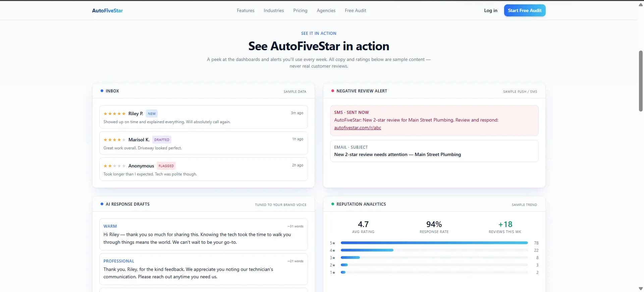Click Anonymous review's two-star rating icons
Viewport: 644px width, 292px height.
click(x=114, y=166)
